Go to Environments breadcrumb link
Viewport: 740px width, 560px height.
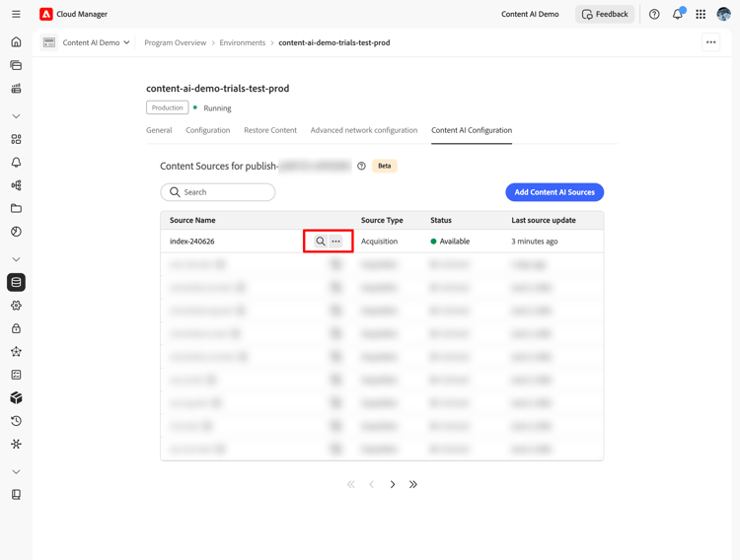[243, 42]
